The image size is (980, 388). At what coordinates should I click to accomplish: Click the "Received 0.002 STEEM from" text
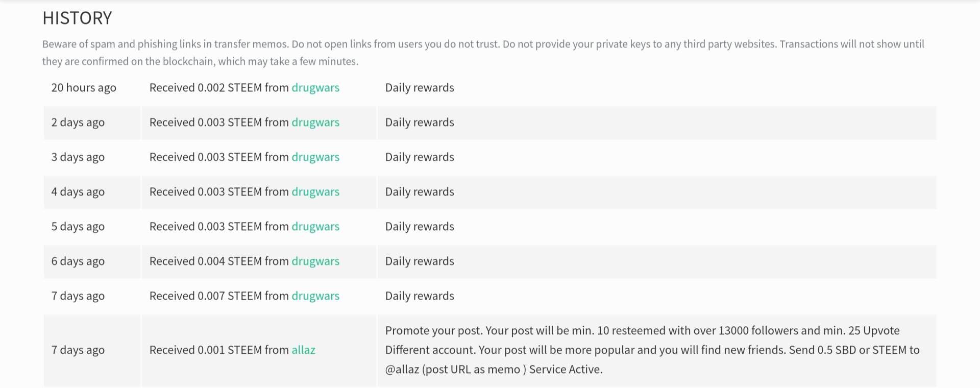pyautogui.click(x=219, y=88)
